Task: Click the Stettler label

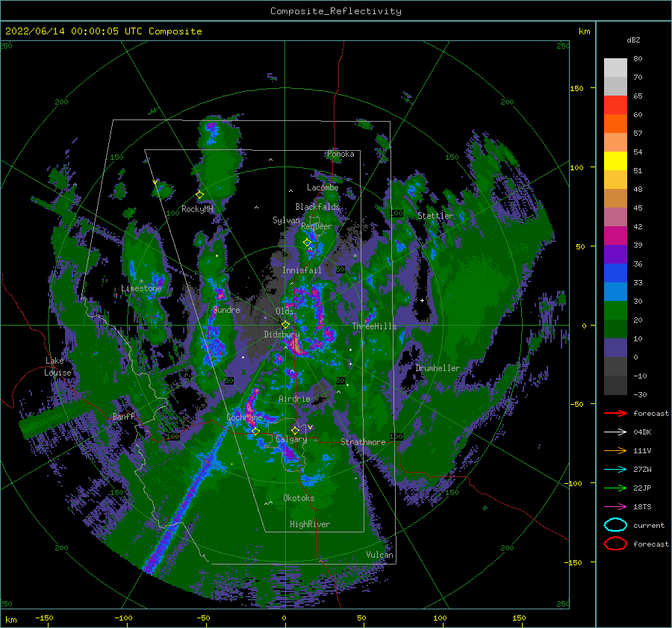Action: click(435, 216)
